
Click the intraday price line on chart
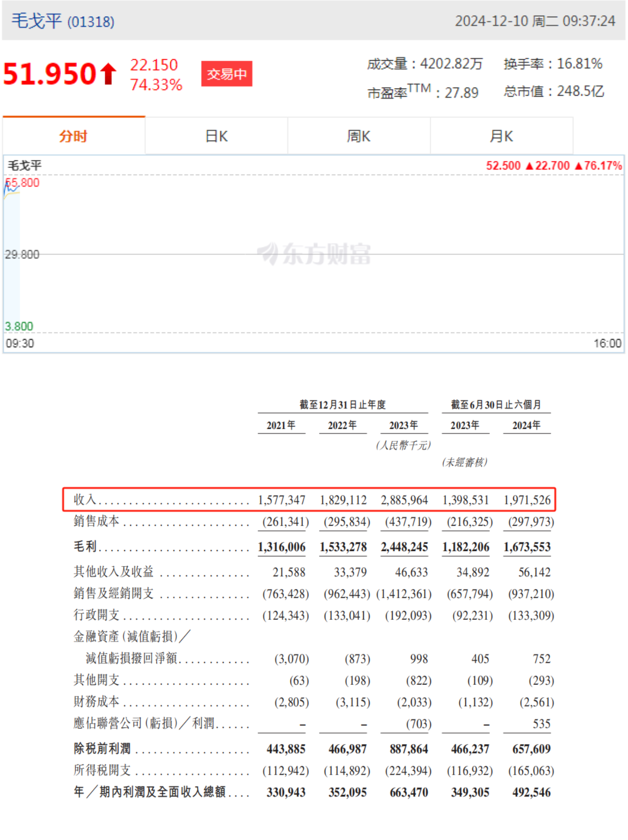(12, 189)
